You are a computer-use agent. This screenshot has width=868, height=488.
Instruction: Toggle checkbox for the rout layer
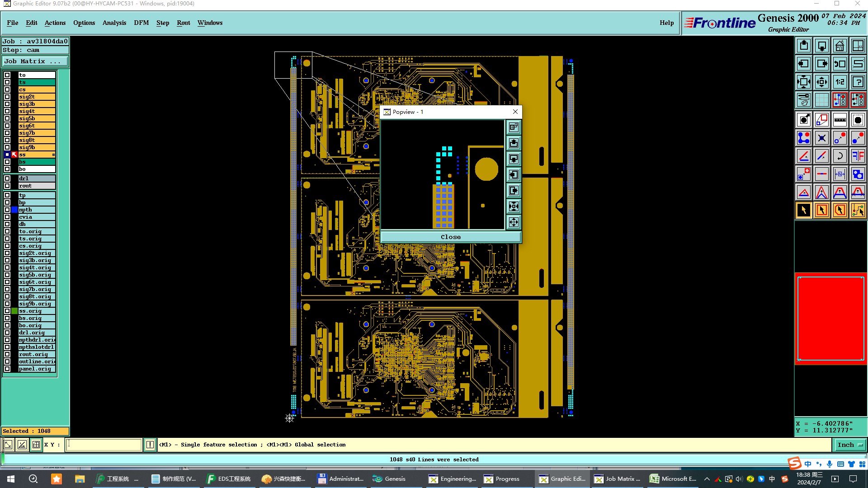(x=7, y=186)
